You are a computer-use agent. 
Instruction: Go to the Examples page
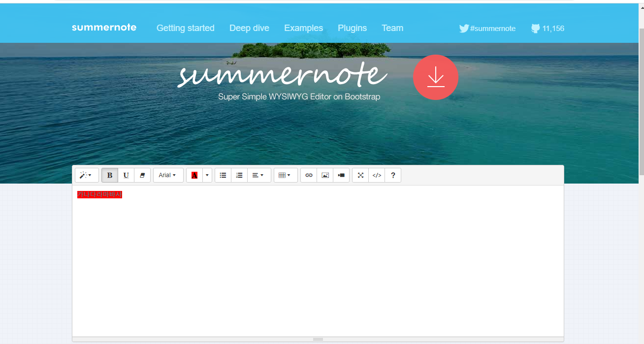click(304, 28)
